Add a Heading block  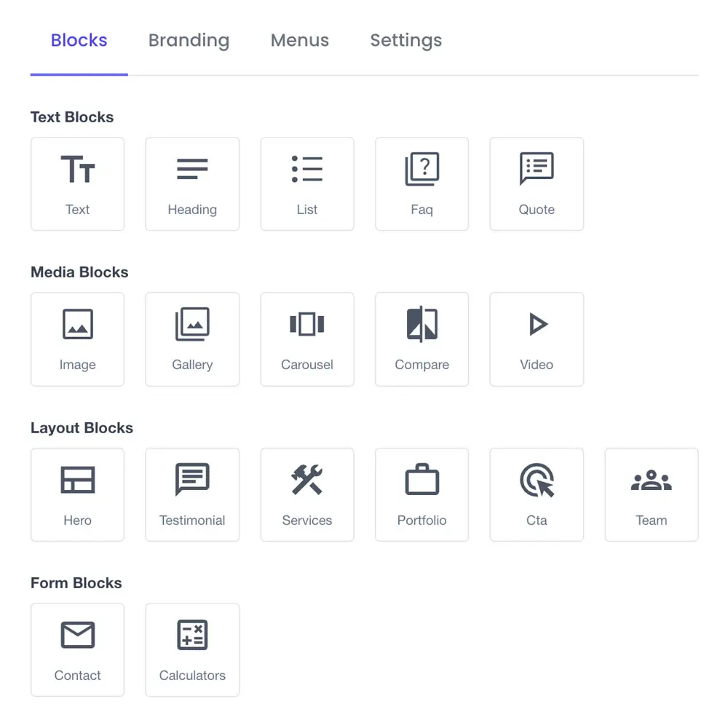(192, 183)
